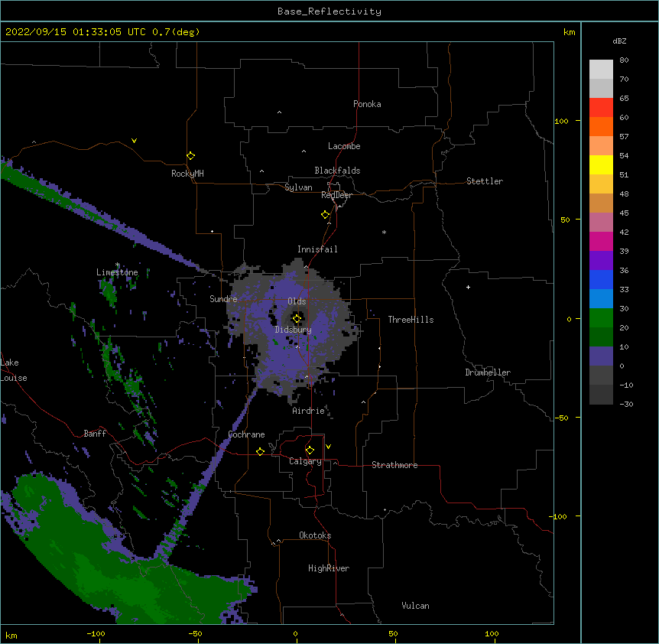659x644 pixels.
Task: Click the 57 value in dBZ legend
Action: (624, 137)
